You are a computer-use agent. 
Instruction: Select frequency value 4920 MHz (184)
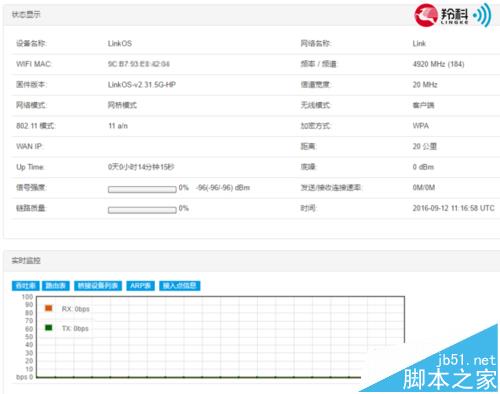click(x=438, y=64)
